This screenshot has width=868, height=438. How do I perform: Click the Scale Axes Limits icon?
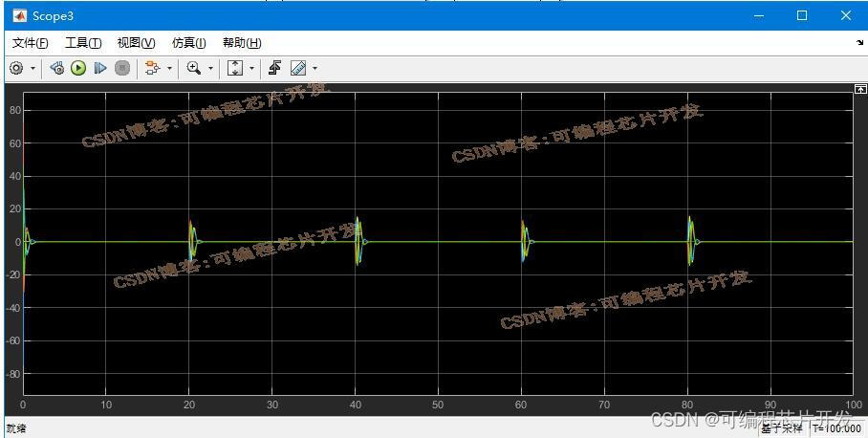pyautogui.click(x=235, y=68)
